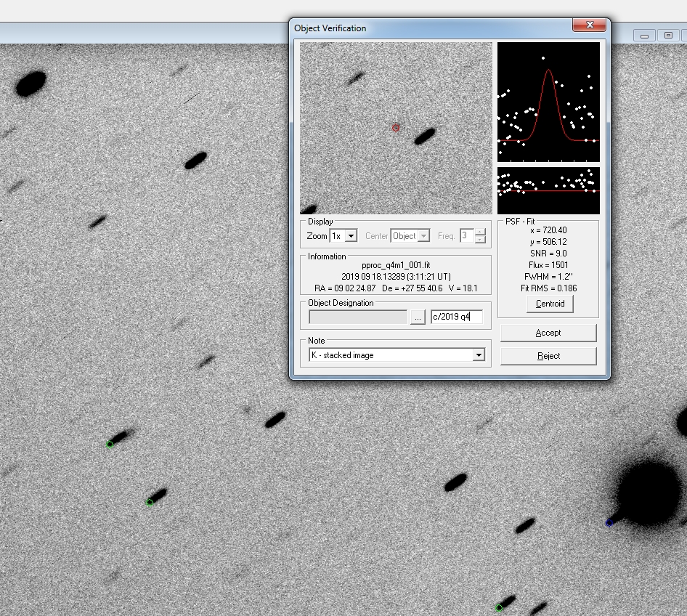Click the Centroid button
Viewport: 687px width, 616px height.
550,304
